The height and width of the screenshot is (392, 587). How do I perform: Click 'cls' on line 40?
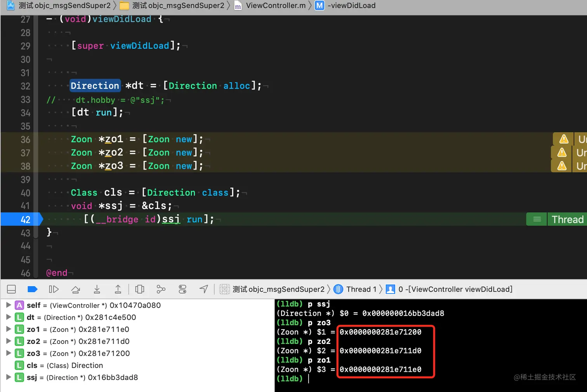pyautogui.click(x=113, y=192)
